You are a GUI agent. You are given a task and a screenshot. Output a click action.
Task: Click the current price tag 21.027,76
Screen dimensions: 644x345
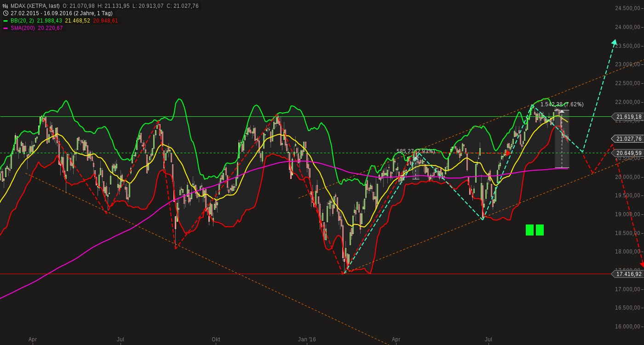tap(628, 138)
